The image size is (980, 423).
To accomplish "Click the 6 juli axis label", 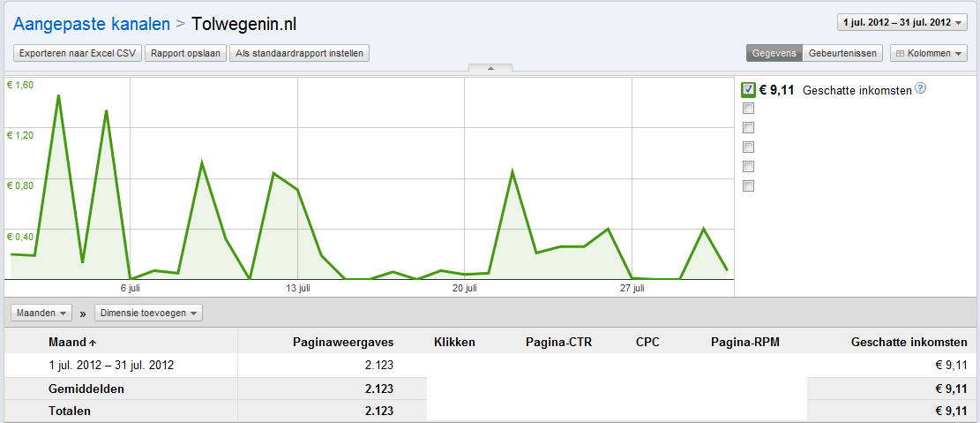I will coord(130,288).
